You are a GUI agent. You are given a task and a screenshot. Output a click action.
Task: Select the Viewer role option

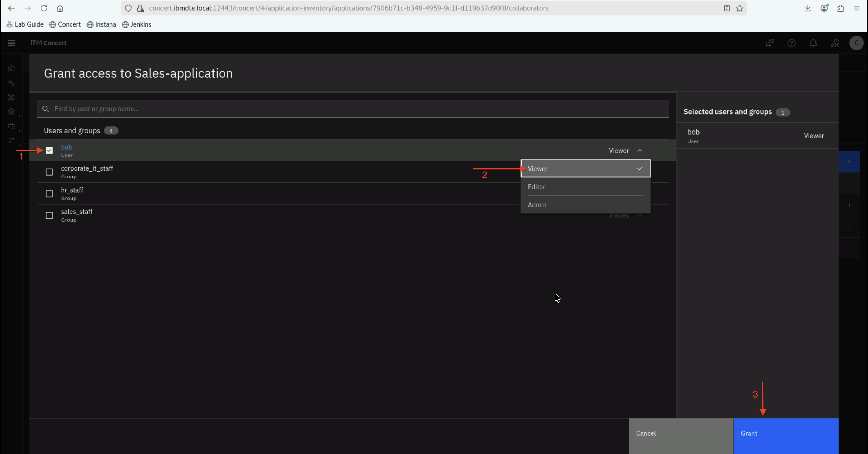click(x=585, y=169)
